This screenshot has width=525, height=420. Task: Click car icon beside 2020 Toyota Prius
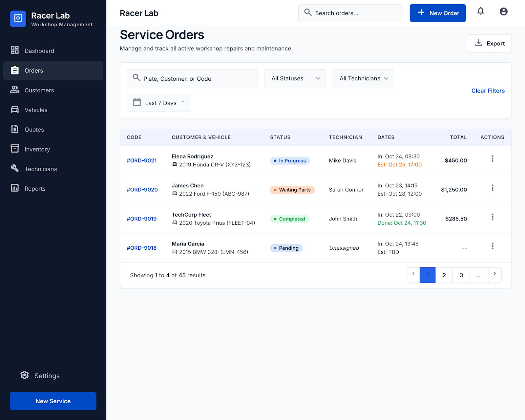point(175,223)
